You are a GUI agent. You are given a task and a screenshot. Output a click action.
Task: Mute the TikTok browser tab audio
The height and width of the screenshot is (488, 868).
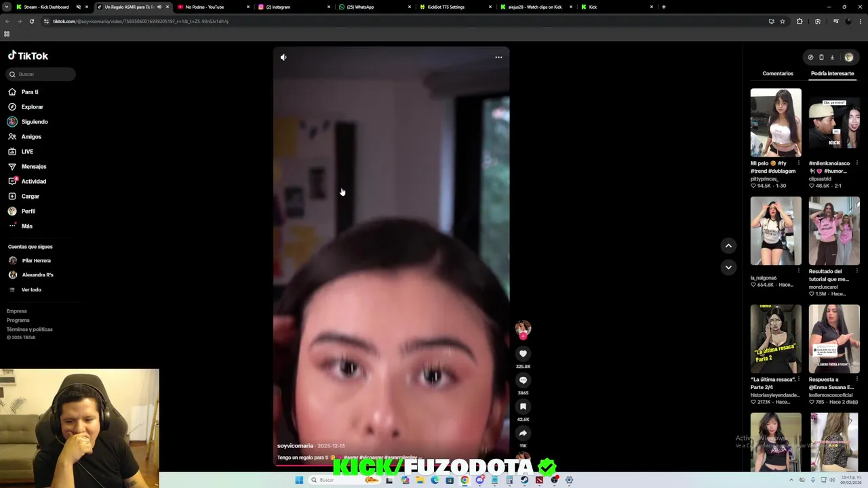[x=159, y=7]
